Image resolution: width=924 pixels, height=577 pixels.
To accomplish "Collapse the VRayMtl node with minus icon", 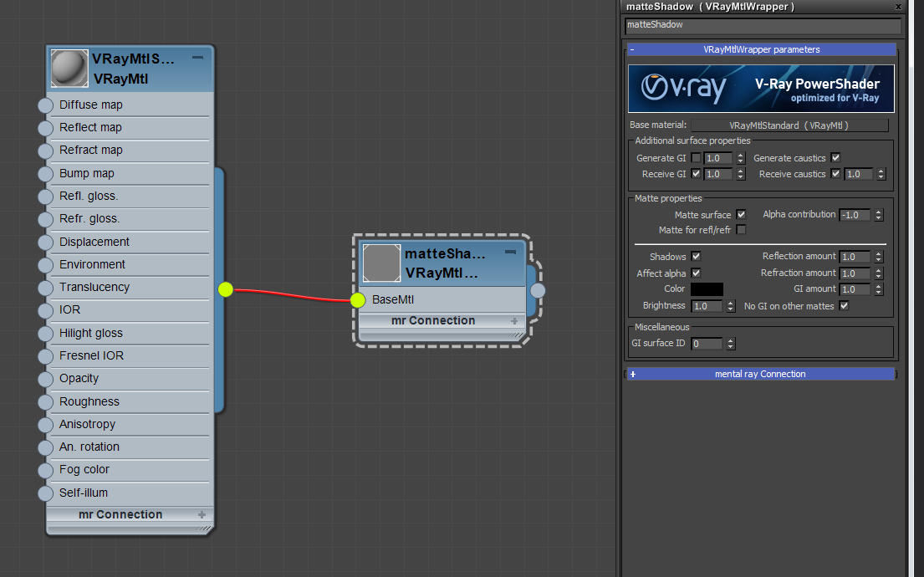I will click(x=197, y=58).
